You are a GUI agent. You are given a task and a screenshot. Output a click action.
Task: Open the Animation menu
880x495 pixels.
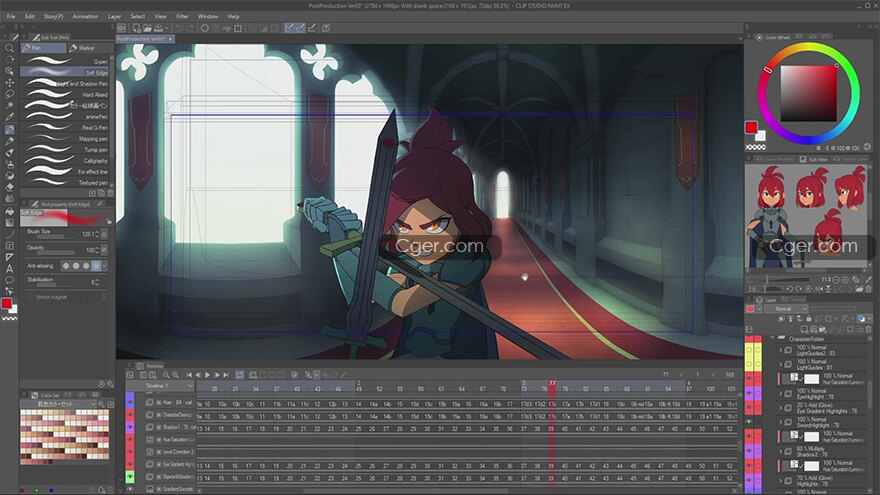(85, 16)
